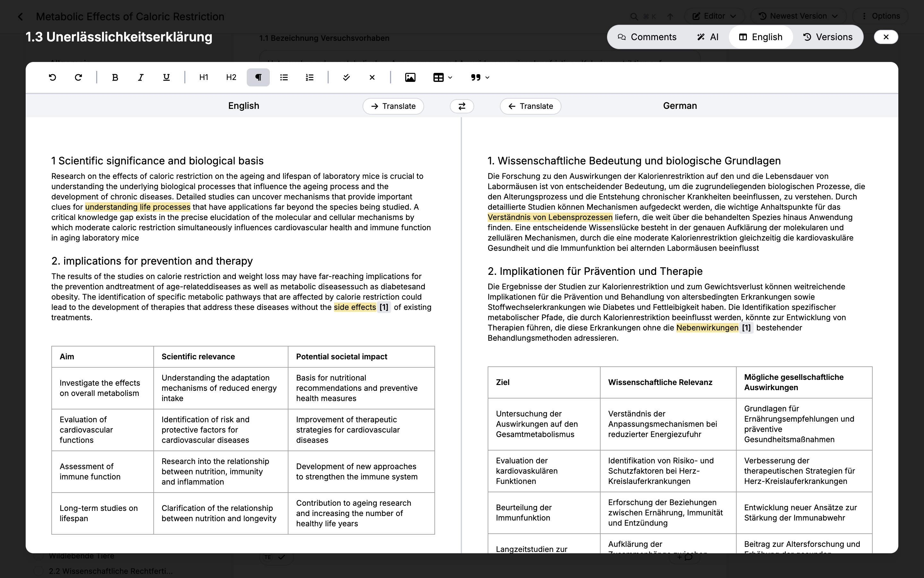The height and width of the screenshot is (578, 924).
Task: Click the highlighted 'Verständnis von Lebensprozessen' text
Action: coord(550,217)
